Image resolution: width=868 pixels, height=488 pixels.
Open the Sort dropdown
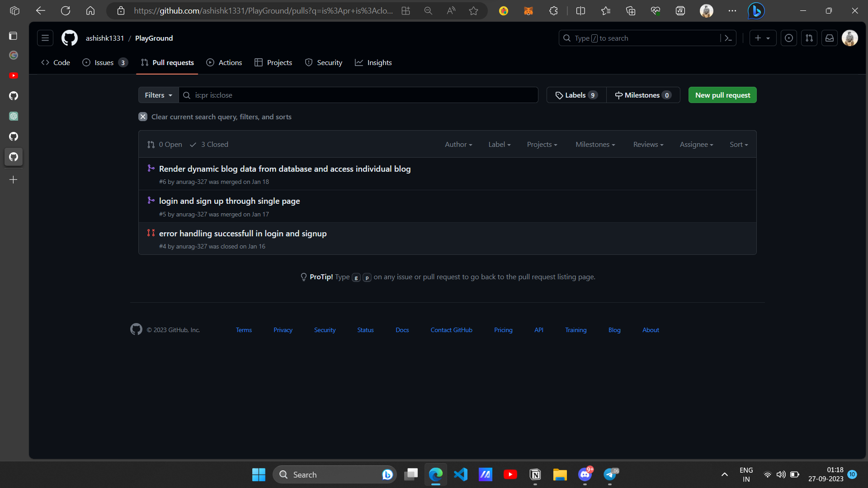(x=738, y=144)
